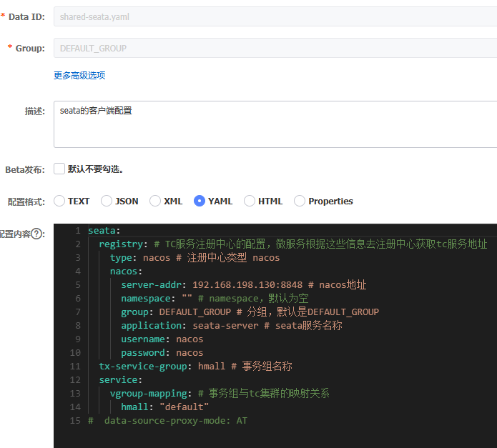Click 'hmall: "default"' on line 14
Image resolution: width=497 pixels, height=448 pixels.
(164, 407)
